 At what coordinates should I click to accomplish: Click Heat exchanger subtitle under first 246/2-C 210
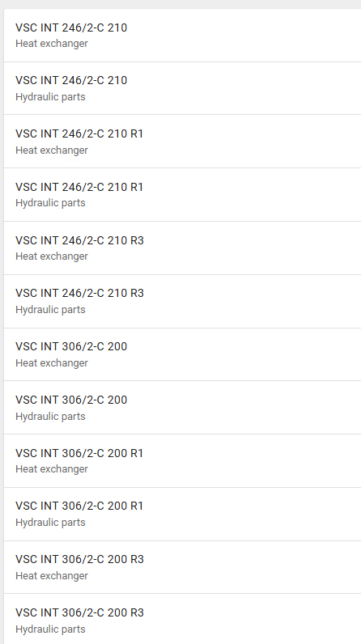pos(52,44)
